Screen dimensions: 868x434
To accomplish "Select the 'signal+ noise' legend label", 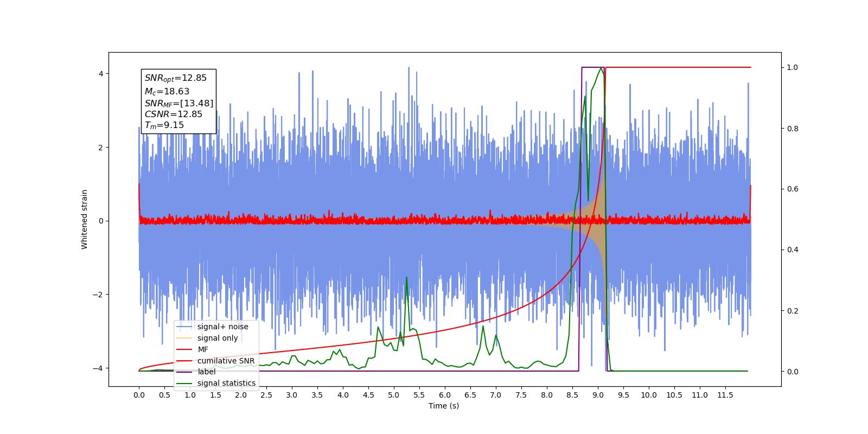I will [x=223, y=327].
